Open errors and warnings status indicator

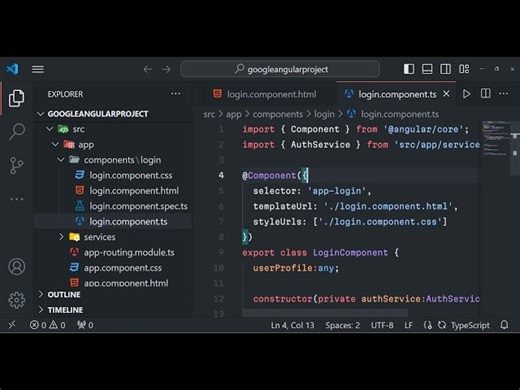point(47,325)
